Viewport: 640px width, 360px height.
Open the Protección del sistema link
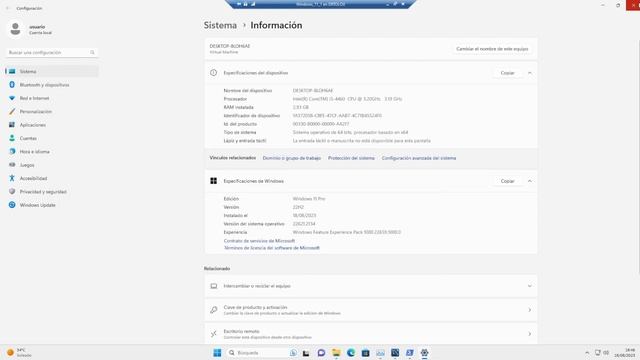tap(351, 158)
